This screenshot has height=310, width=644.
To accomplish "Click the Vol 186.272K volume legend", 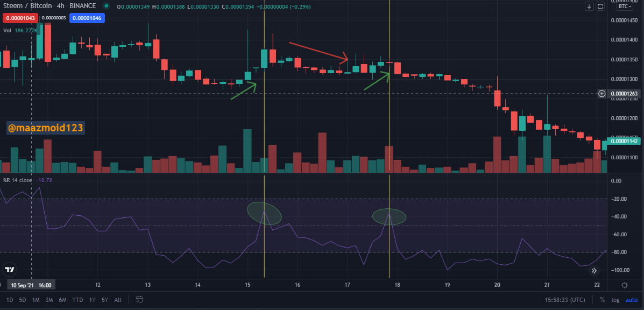I will [19, 30].
